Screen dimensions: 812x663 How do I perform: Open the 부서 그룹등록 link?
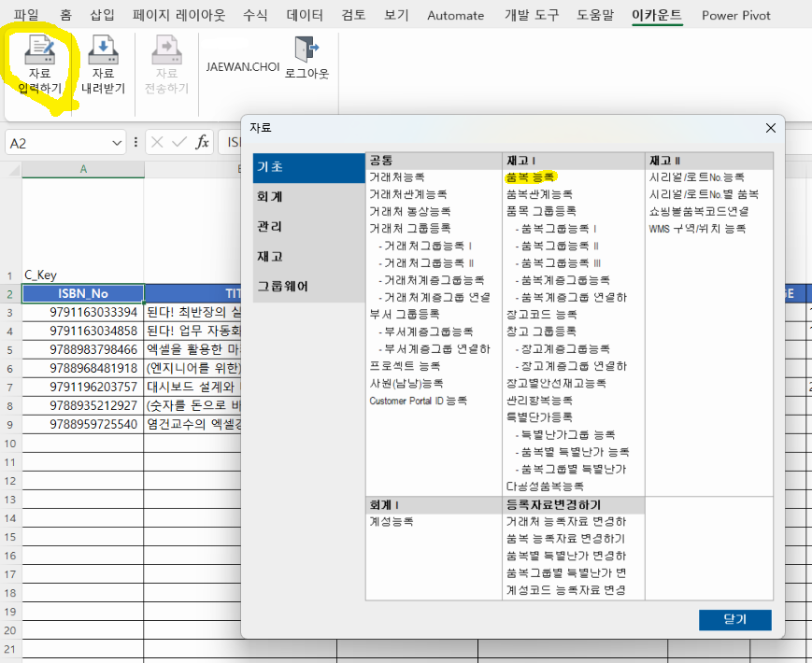[x=405, y=314]
